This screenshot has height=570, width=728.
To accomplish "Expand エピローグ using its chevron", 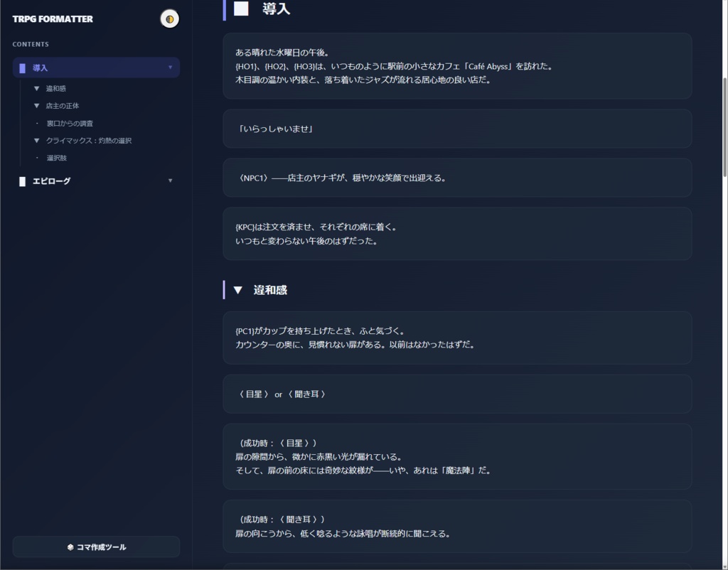I will (171, 181).
